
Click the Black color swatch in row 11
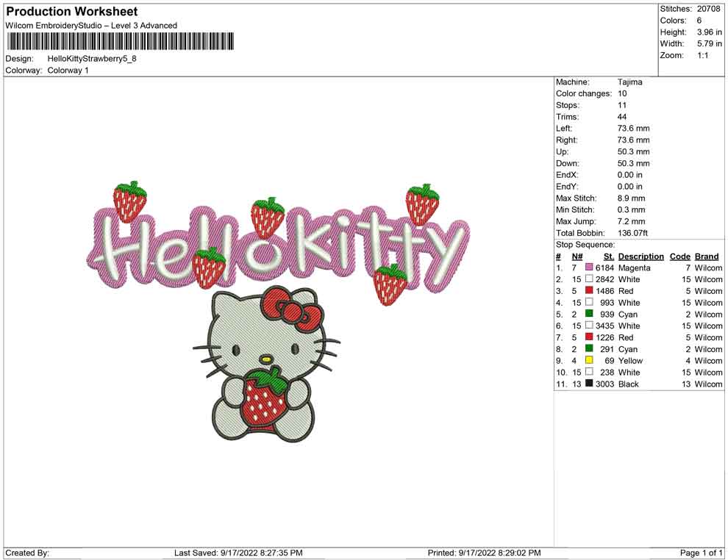(x=589, y=383)
